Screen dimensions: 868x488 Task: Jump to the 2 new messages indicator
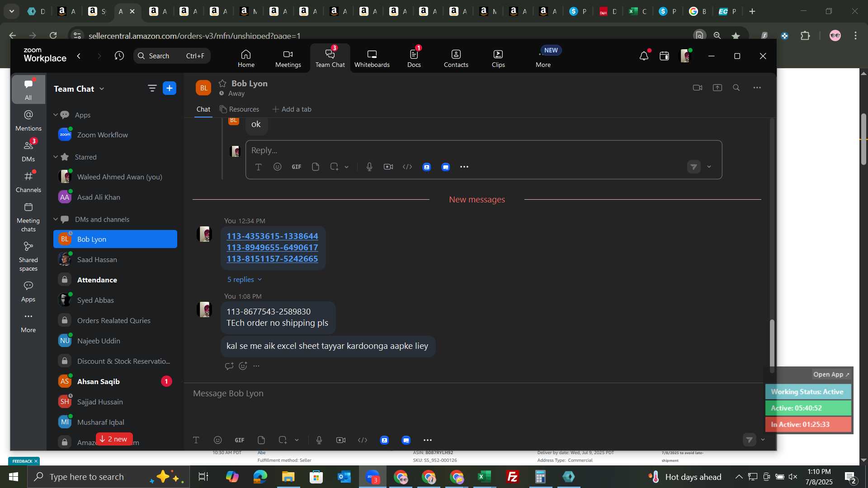click(x=114, y=439)
